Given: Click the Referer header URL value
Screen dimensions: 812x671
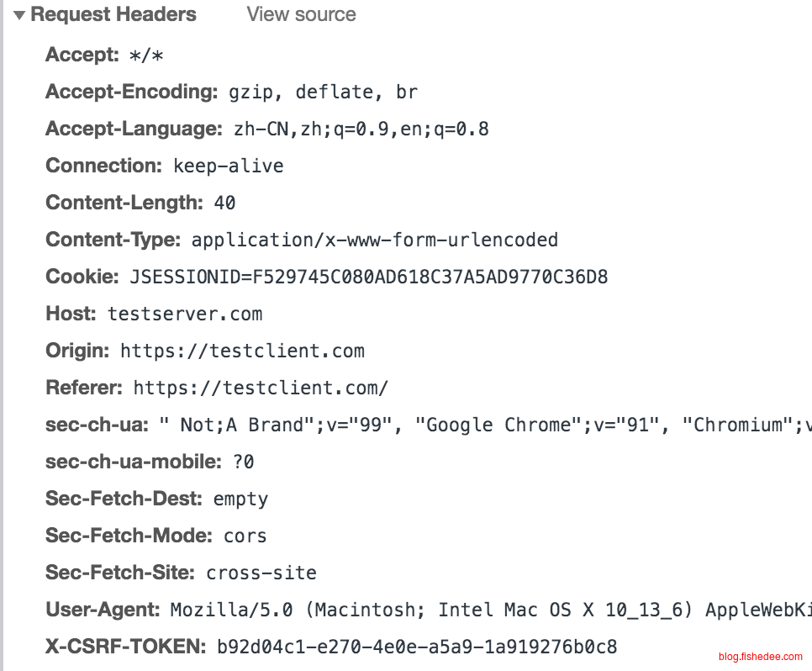Looking at the screenshot, I should (x=261, y=388).
